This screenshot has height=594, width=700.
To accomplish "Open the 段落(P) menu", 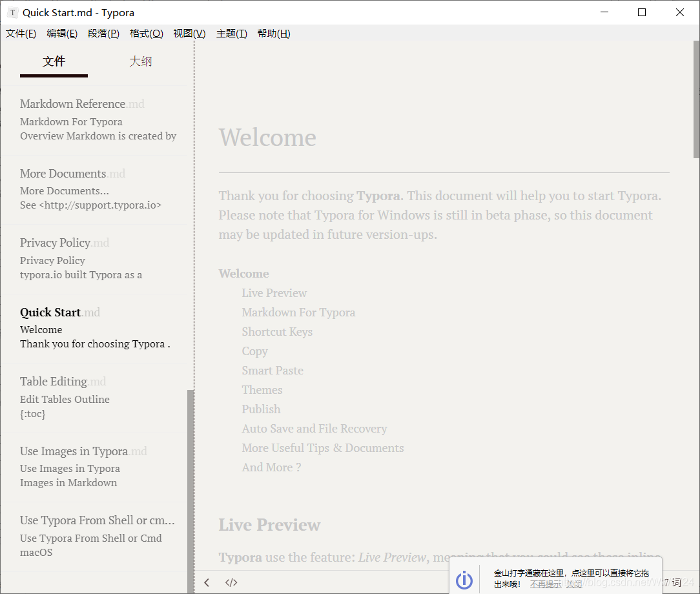I will [103, 34].
